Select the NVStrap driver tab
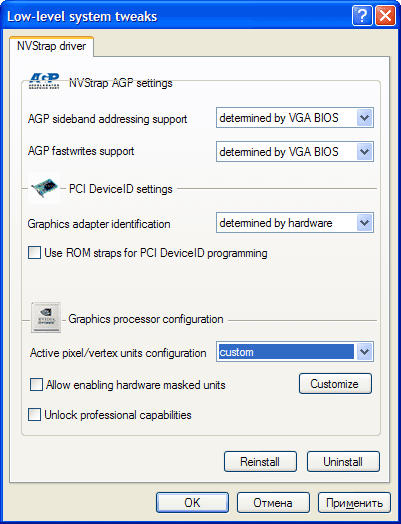Screen dimensions: 401x524 (x=51, y=46)
